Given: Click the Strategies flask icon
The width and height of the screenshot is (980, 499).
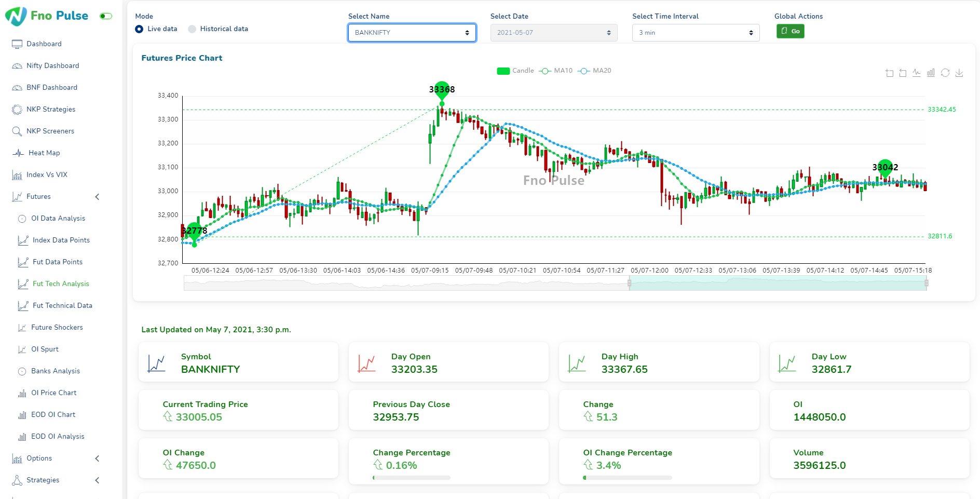Looking at the screenshot, I should 17,480.
